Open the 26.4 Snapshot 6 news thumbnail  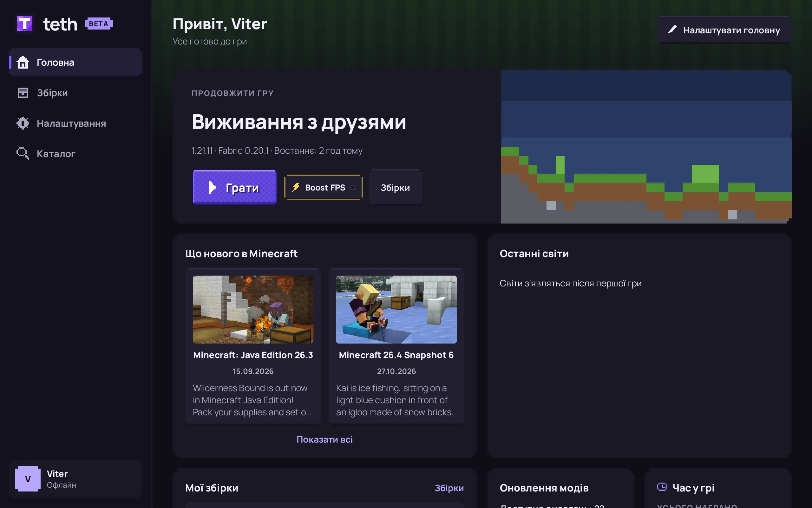396,310
